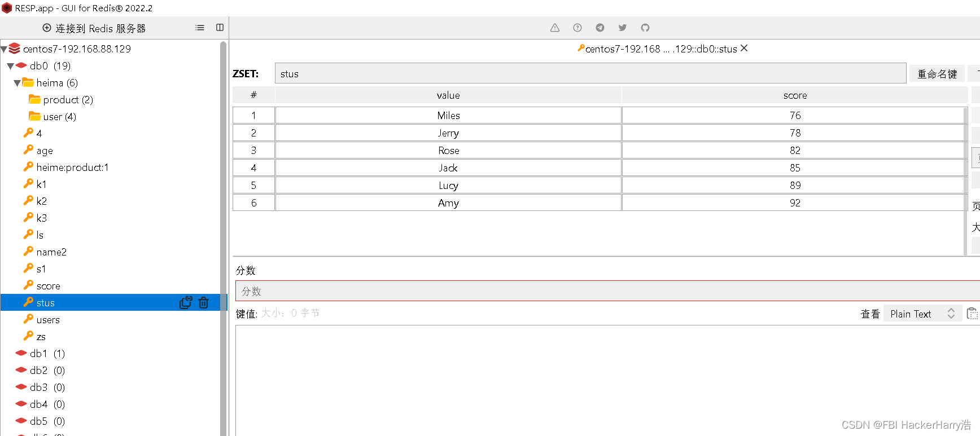Select the ls key in tree

40,235
